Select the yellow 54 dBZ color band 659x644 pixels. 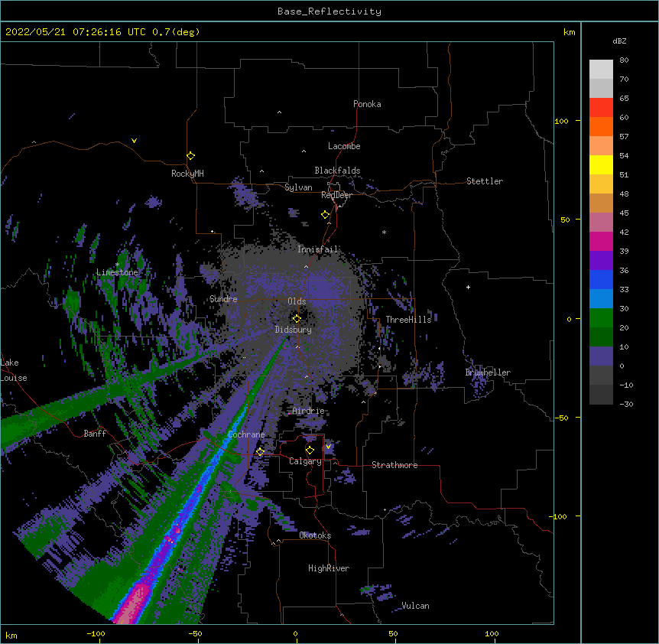[601, 164]
